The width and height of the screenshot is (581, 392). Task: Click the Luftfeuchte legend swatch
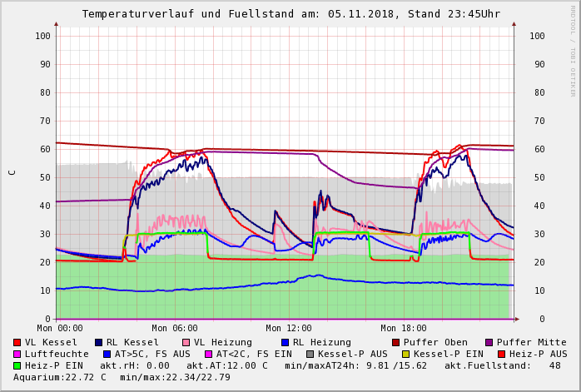click(x=17, y=354)
